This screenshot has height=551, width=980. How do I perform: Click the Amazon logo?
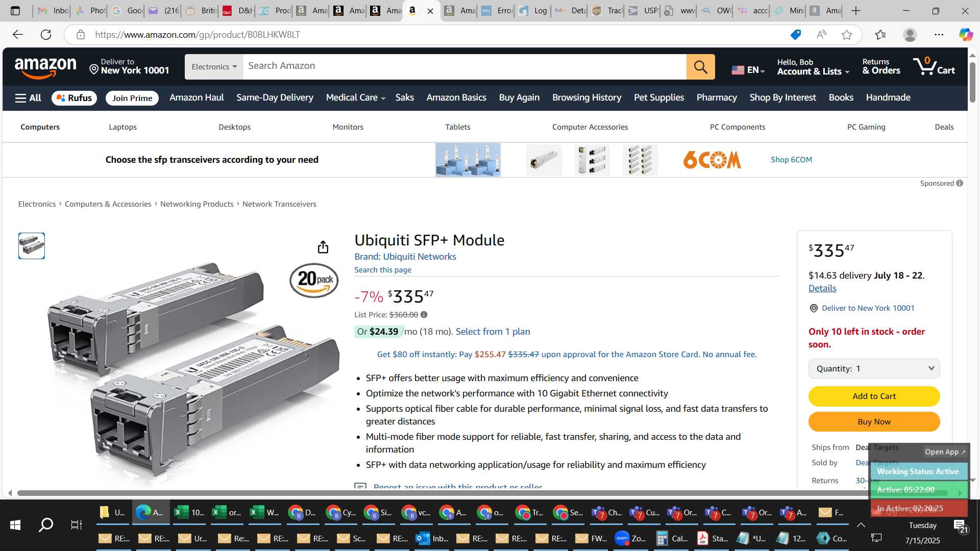(x=45, y=67)
